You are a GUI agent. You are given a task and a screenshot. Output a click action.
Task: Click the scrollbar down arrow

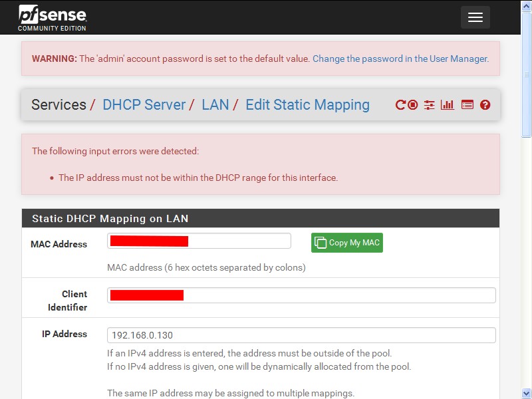527,393
